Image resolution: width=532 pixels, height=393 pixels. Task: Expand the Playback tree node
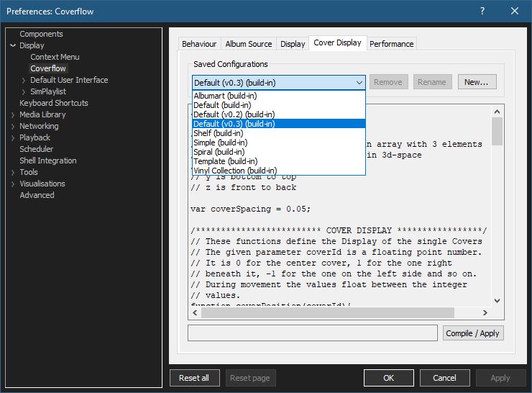click(x=12, y=137)
